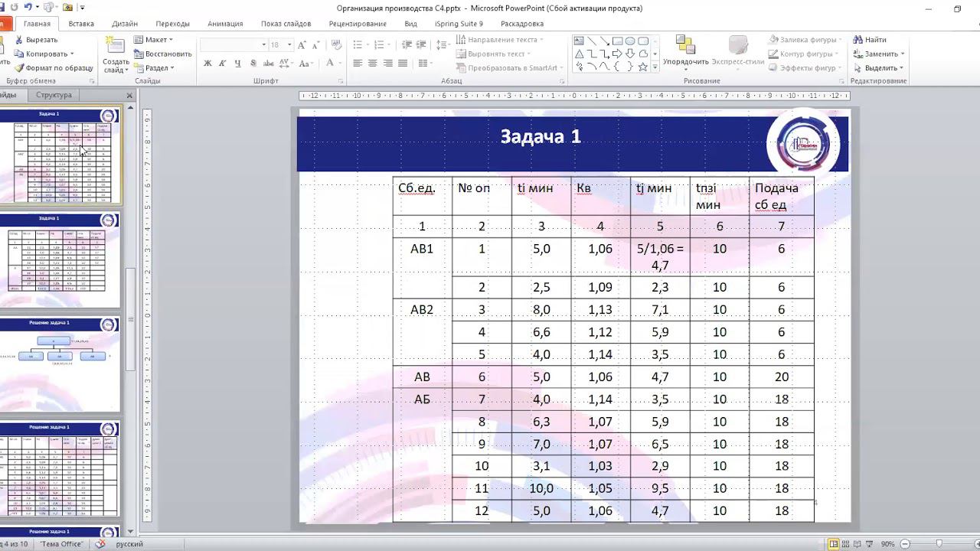The height and width of the screenshot is (551, 980).
Task: Open the font color (A) dropdown
Action: (x=332, y=64)
